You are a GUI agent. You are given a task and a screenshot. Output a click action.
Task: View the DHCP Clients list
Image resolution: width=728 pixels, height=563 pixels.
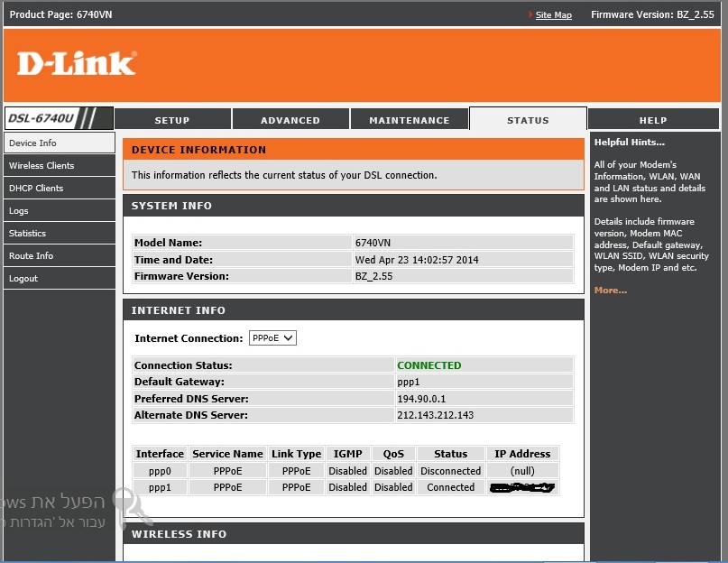pos(36,188)
